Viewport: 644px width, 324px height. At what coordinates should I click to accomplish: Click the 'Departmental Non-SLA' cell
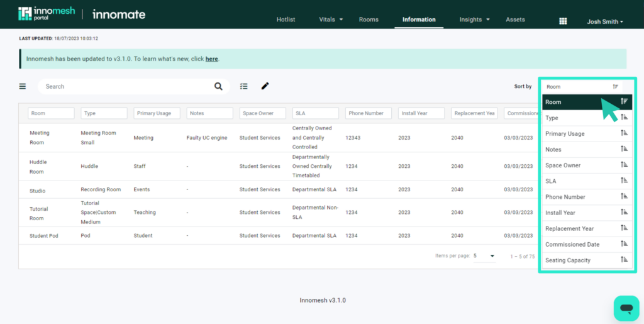point(315,213)
